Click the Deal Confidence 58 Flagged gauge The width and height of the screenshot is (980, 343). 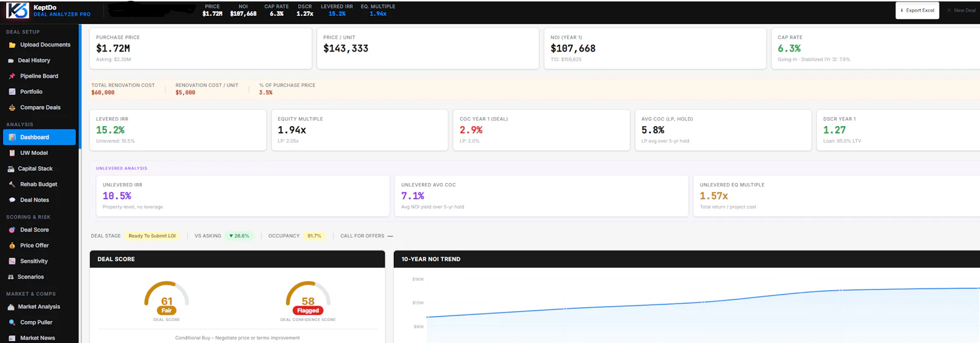pyautogui.click(x=308, y=301)
